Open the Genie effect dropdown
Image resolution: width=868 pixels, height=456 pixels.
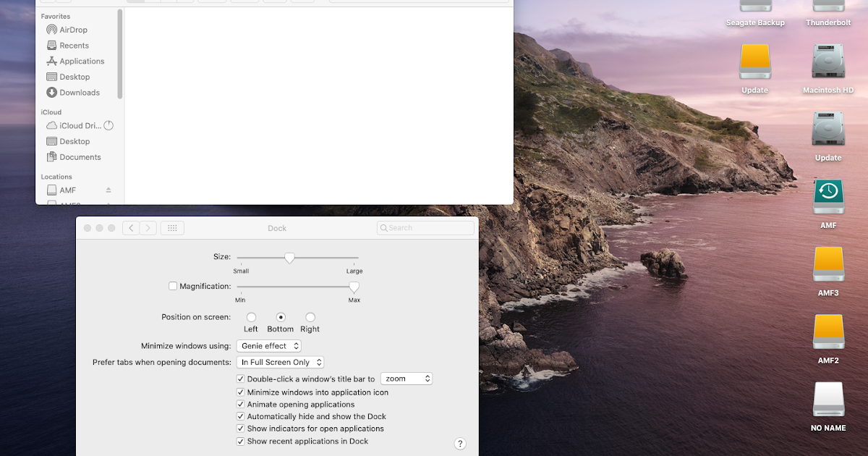pyautogui.click(x=268, y=346)
